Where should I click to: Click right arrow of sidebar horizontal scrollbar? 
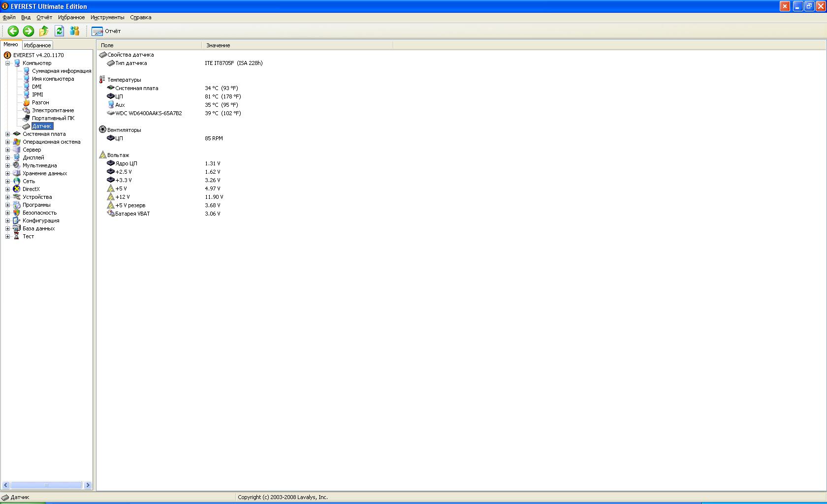click(88, 485)
